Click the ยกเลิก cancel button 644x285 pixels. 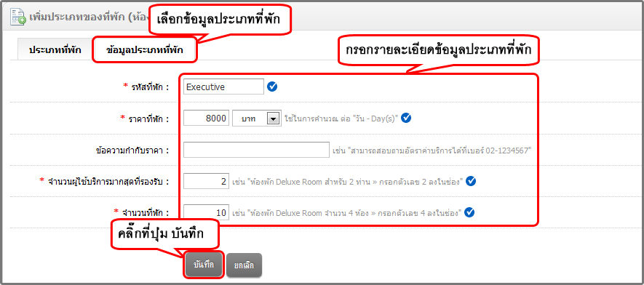coord(244,265)
